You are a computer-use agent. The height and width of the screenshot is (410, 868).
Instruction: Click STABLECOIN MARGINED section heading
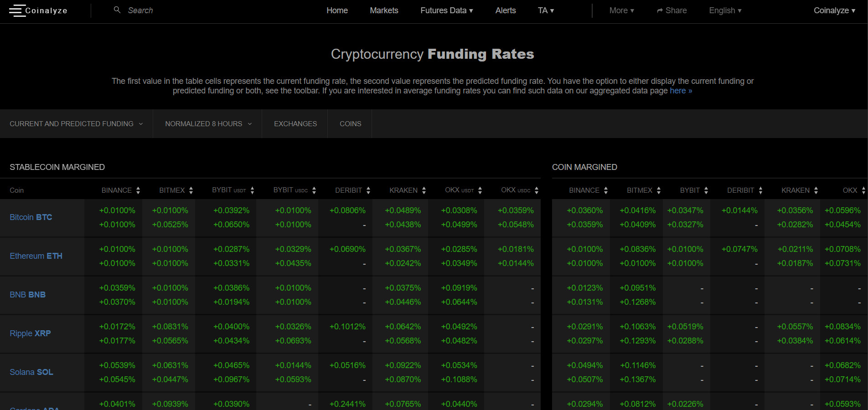point(57,167)
